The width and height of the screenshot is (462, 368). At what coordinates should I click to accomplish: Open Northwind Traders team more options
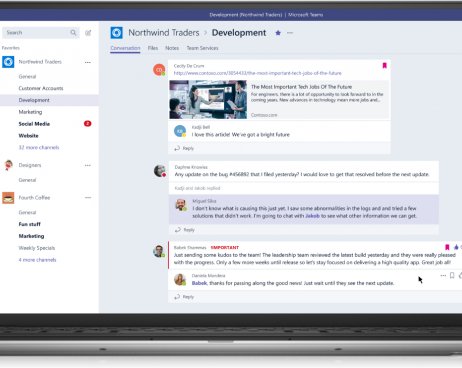tap(88, 62)
